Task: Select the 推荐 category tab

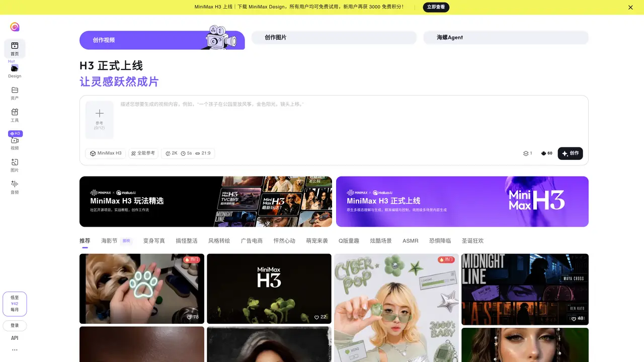Action: (x=85, y=241)
